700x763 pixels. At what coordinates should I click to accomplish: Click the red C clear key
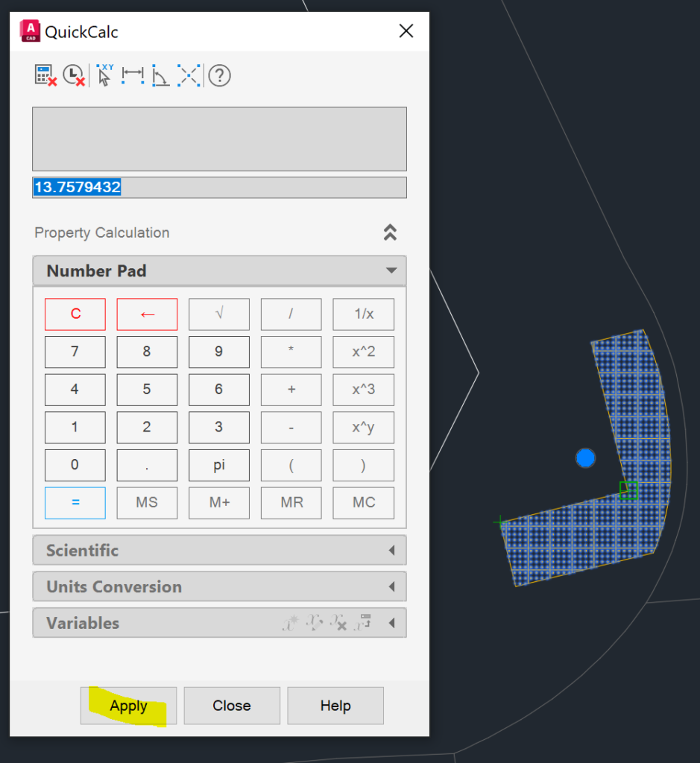pyautogui.click(x=75, y=314)
